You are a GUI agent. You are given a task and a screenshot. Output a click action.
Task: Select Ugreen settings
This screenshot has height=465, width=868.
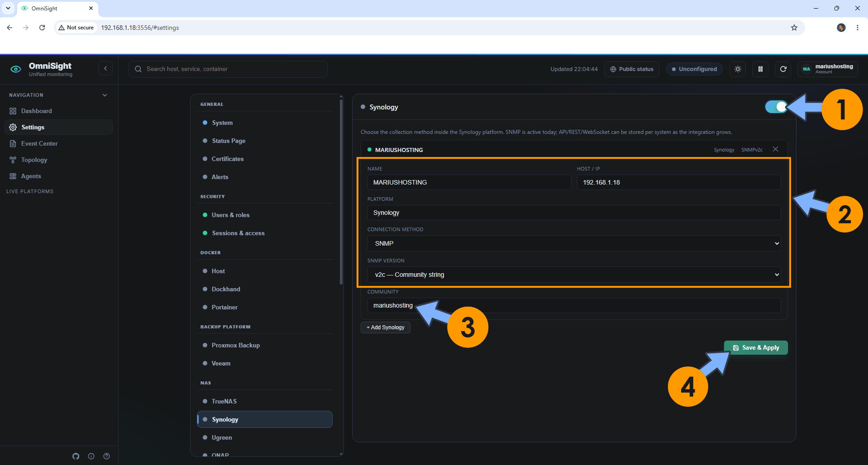pos(265,437)
